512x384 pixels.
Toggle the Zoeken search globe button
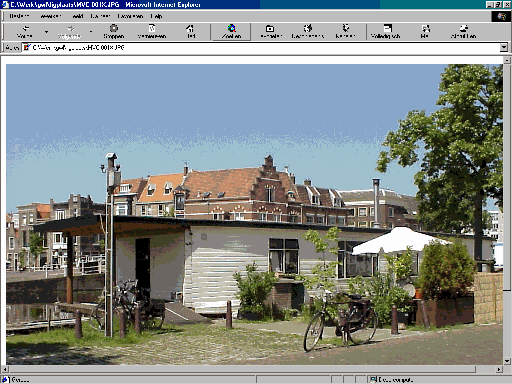pos(231,32)
